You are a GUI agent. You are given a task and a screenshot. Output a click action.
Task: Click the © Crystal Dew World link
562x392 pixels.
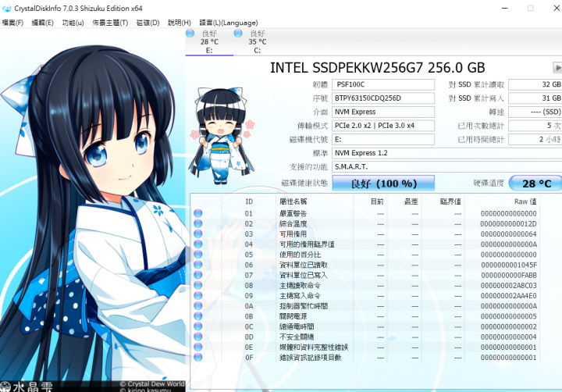pos(152,383)
